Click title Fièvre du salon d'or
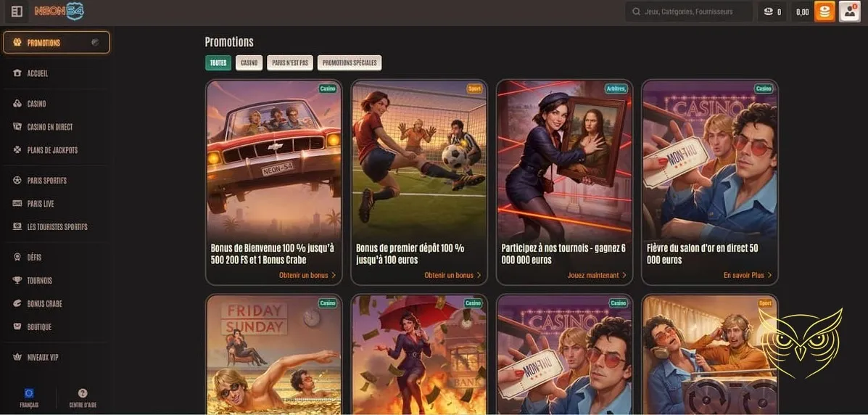This screenshot has width=868, height=415. 703,254
